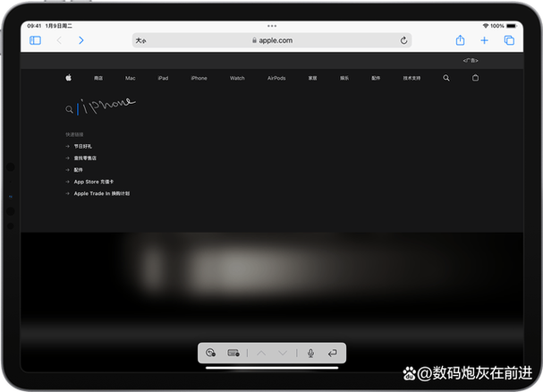Click the magnifier beside search field
The image size is (543, 392).
click(69, 109)
